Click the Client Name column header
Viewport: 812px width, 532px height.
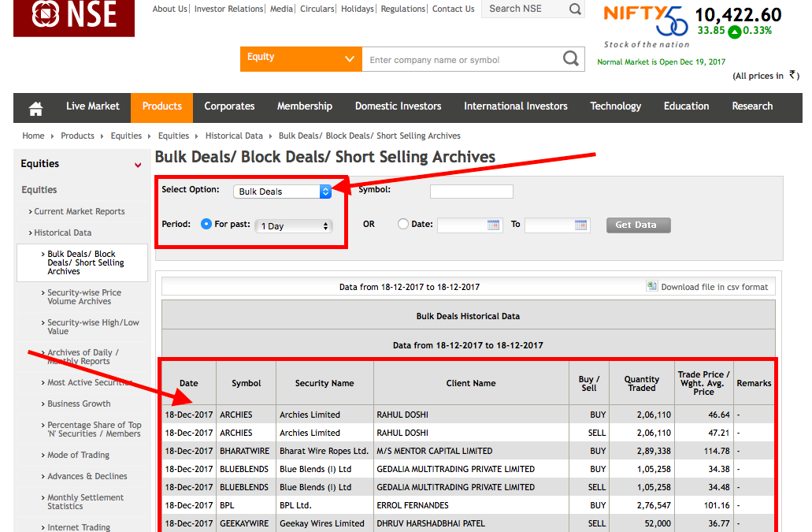(x=471, y=383)
